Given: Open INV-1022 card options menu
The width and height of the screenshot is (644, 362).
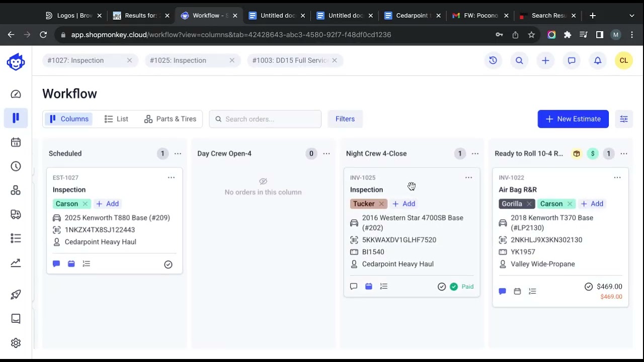Looking at the screenshot, I should (x=617, y=177).
